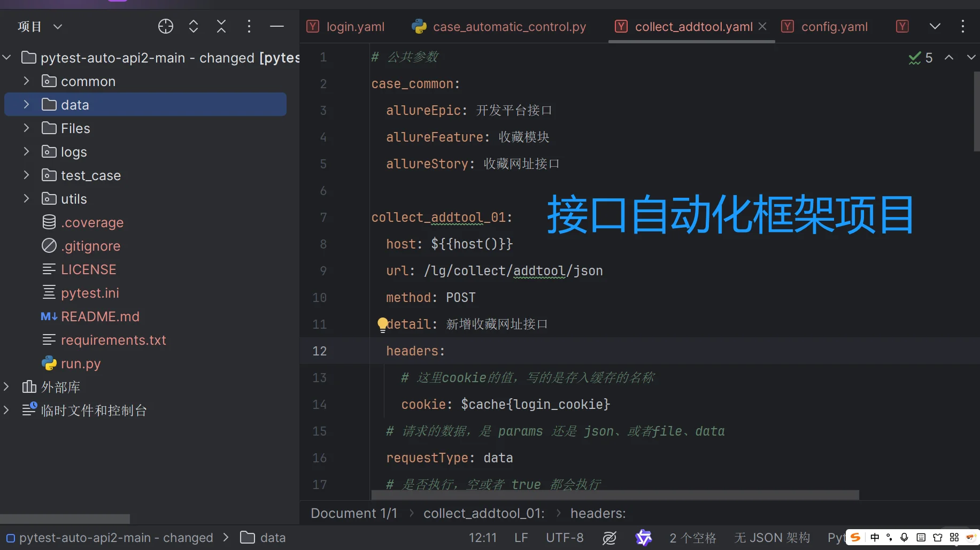
Task: Expand the common folder in the project tree
Action: click(x=26, y=81)
